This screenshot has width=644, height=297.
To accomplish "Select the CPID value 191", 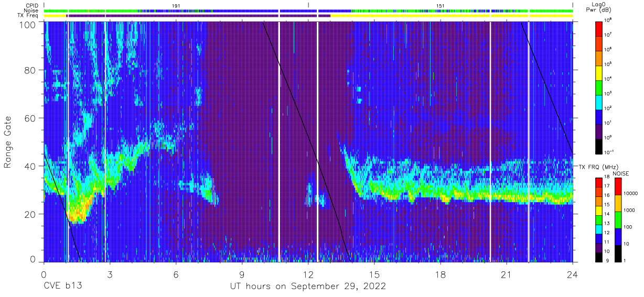I will click(176, 5).
